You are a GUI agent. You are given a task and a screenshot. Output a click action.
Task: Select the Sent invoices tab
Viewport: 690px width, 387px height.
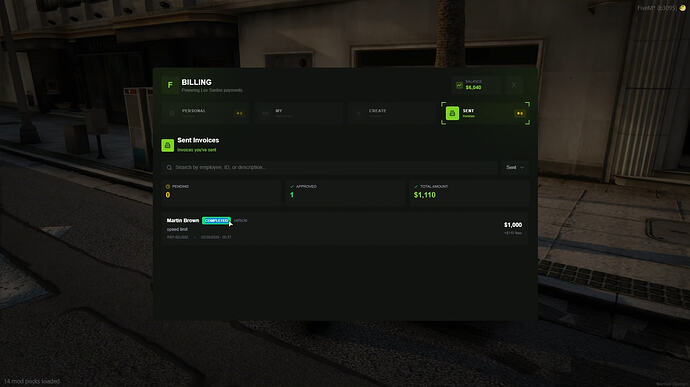tap(485, 113)
